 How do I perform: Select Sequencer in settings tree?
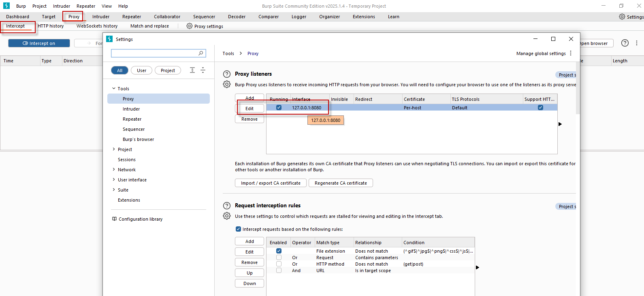(134, 129)
